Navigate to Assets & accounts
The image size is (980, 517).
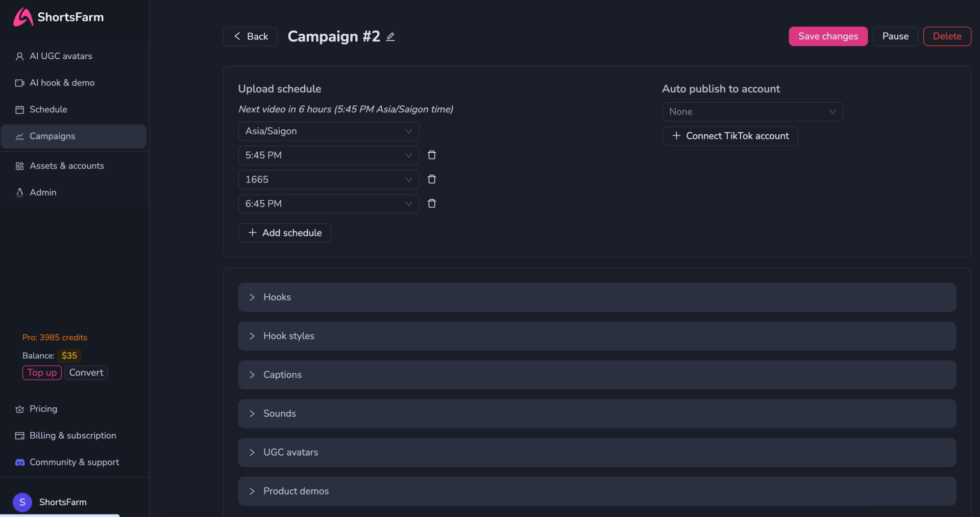(x=66, y=166)
